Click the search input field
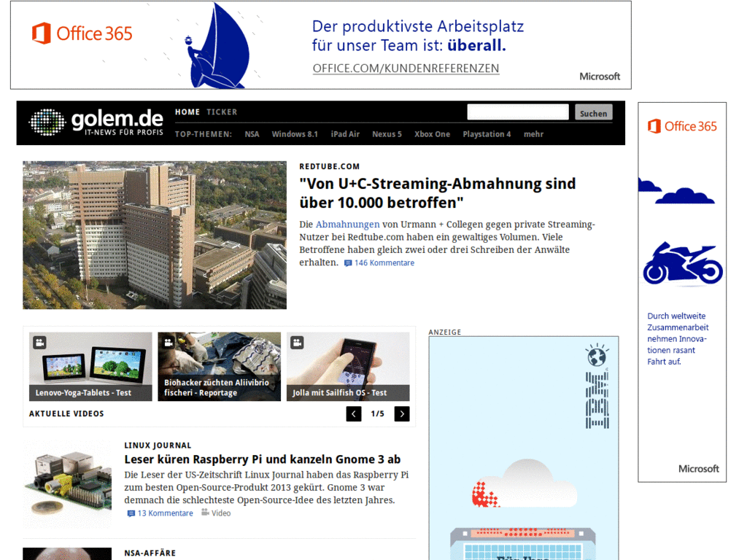747x560 pixels. 518,112
